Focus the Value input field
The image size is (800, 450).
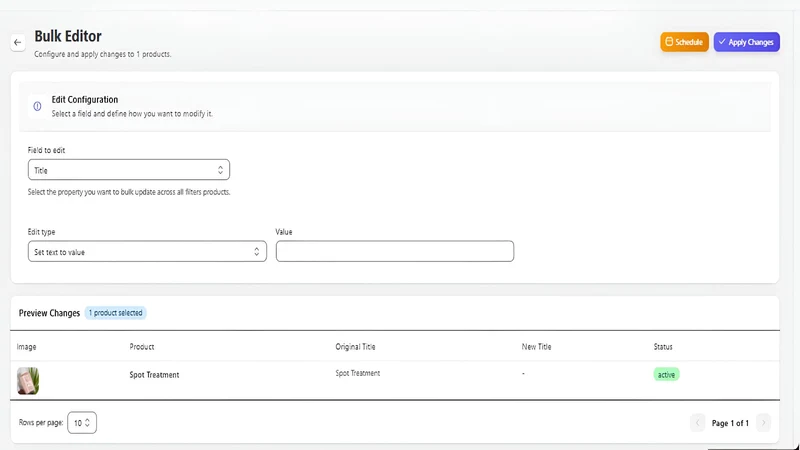tap(395, 252)
